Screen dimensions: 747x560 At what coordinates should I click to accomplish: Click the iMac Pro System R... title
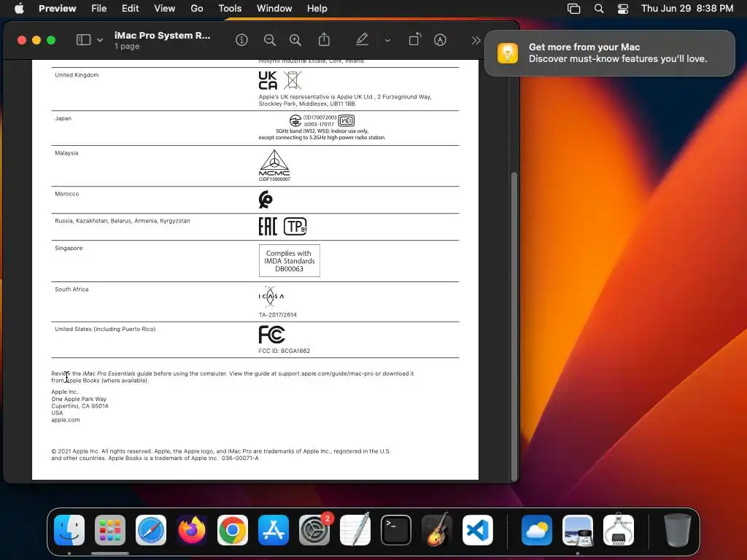pyautogui.click(x=162, y=35)
